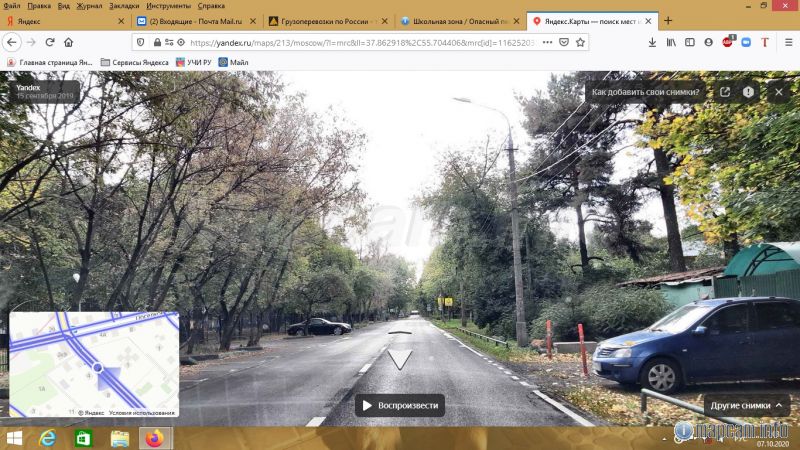Open the Firefox downloads arrow icon

pos(652,42)
